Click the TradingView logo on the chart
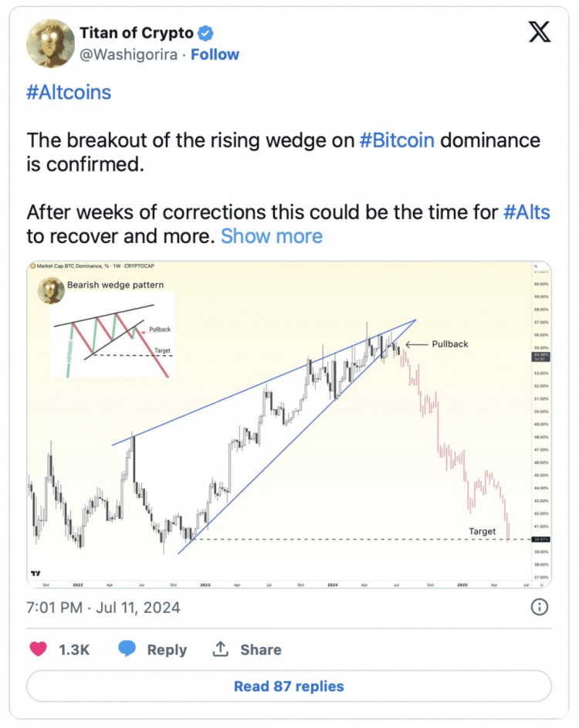Viewport: 579px width, 728px height. [x=36, y=573]
